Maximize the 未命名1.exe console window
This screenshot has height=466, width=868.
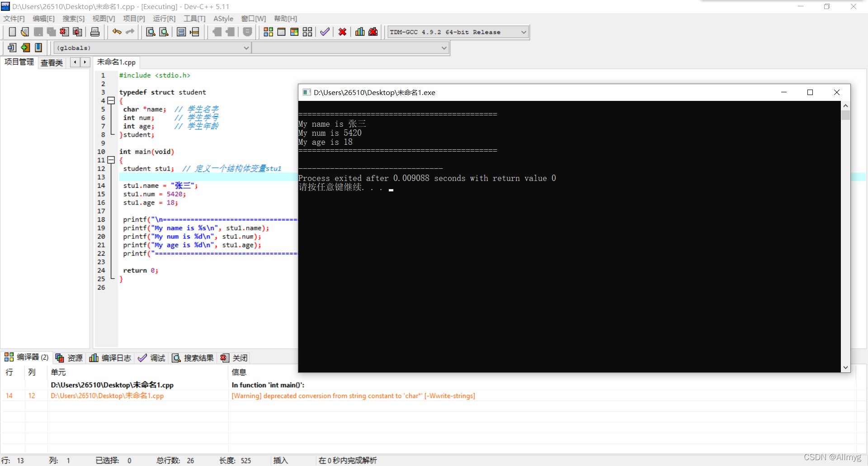click(810, 92)
